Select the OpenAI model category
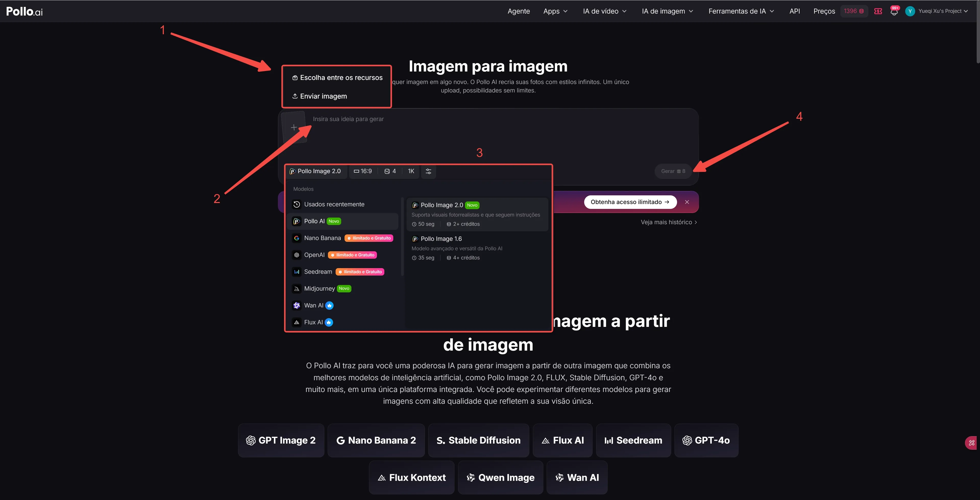Image resolution: width=980 pixels, height=500 pixels. click(344, 255)
